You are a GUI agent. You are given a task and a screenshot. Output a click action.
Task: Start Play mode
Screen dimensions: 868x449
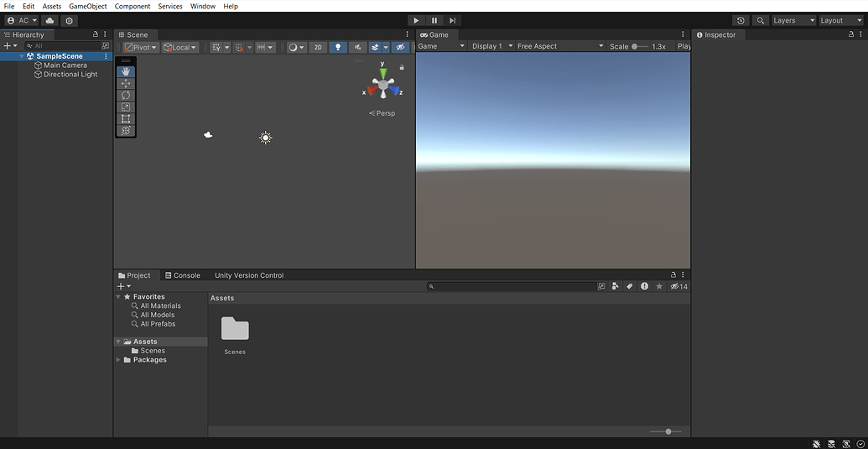[416, 20]
